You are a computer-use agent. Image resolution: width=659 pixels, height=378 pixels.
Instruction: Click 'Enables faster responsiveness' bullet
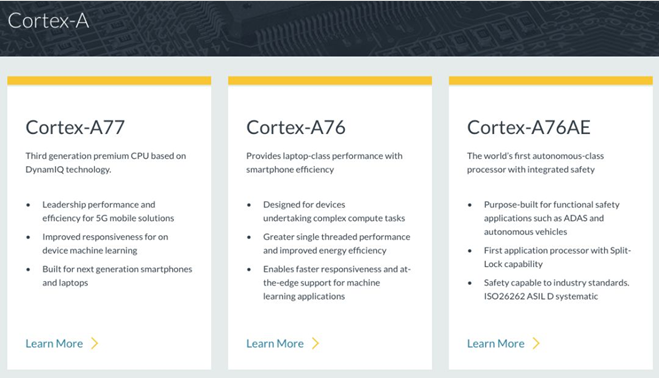point(337,283)
